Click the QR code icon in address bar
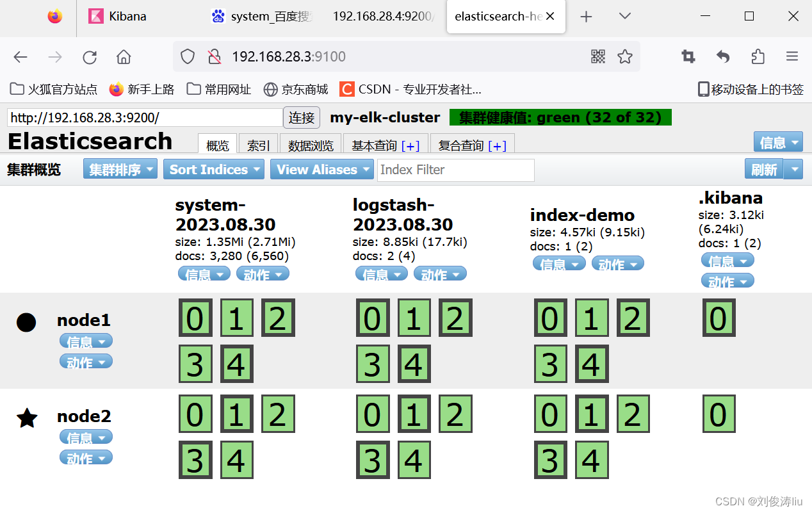Screen dimensions: 812x513 tap(597, 57)
